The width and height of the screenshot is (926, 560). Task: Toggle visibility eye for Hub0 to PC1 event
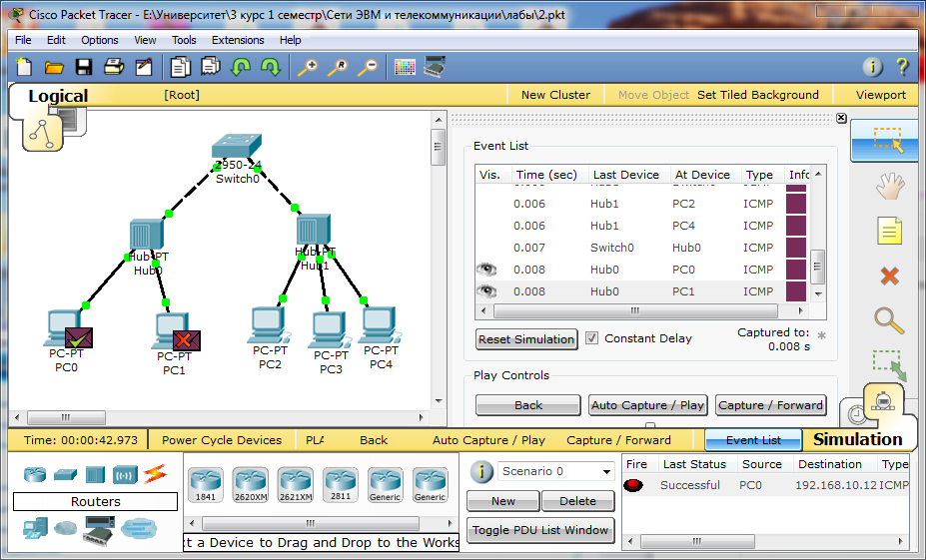[486, 291]
